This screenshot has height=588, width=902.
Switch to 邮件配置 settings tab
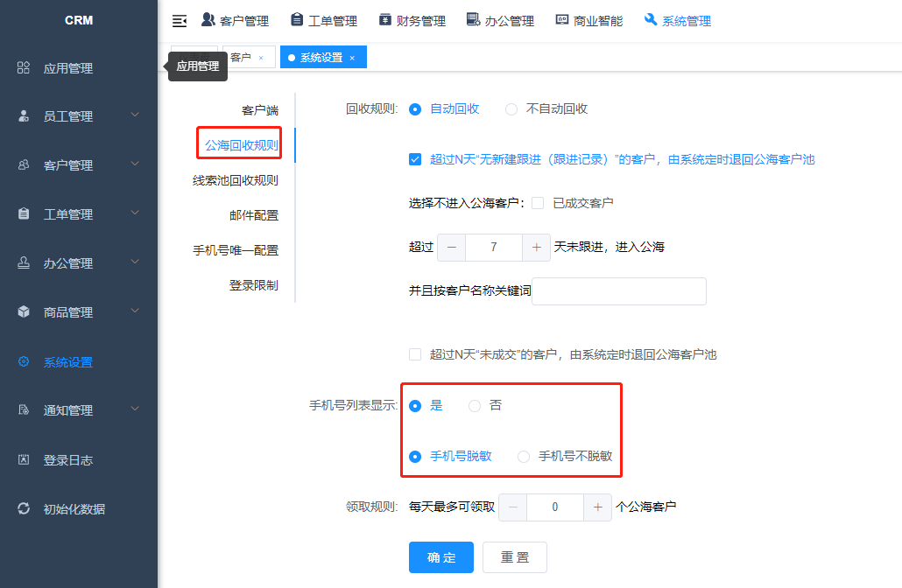click(x=253, y=215)
